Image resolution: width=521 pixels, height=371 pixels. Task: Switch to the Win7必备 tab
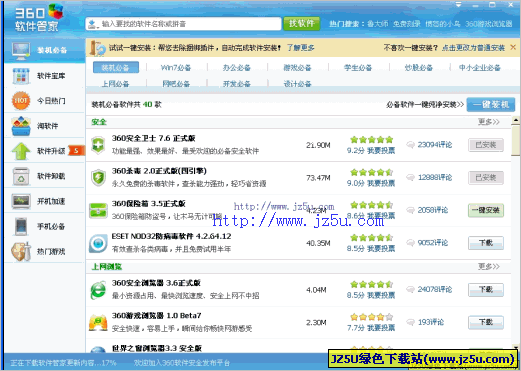click(176, 68)
